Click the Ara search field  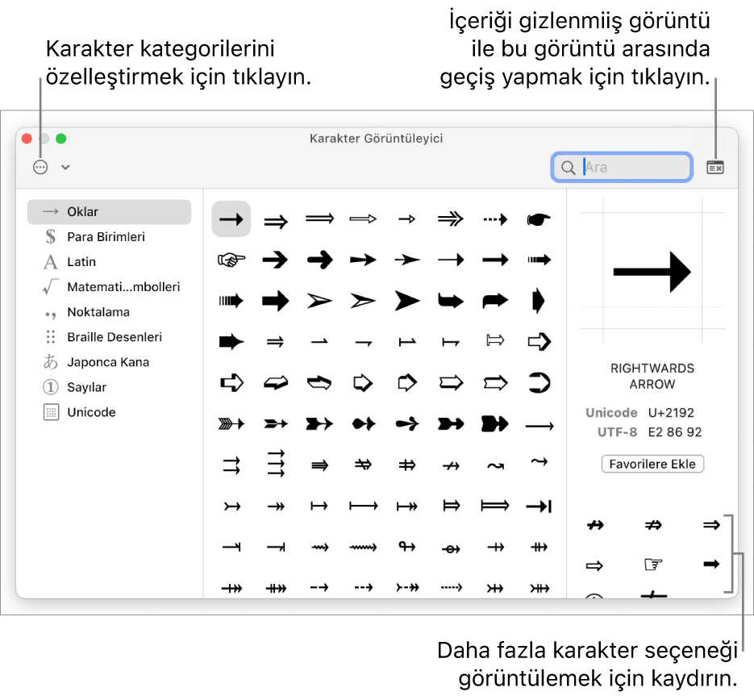[x=622, y=167]
